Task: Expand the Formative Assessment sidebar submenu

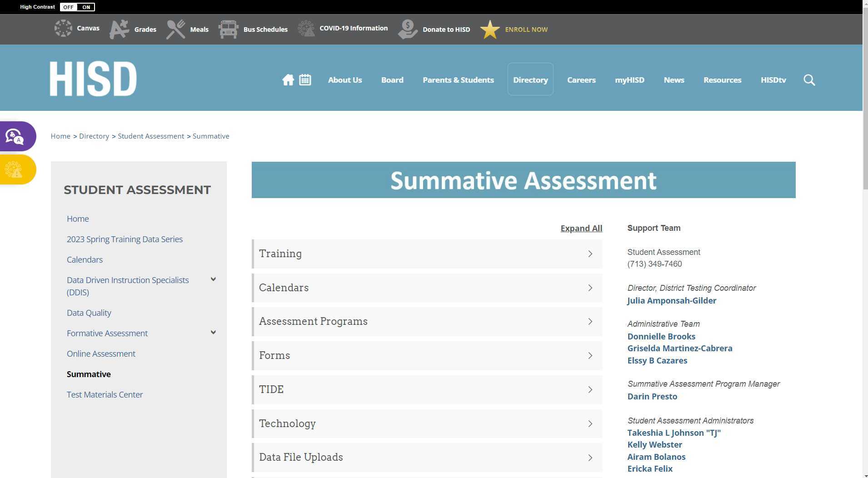Action: click(213, 332)
